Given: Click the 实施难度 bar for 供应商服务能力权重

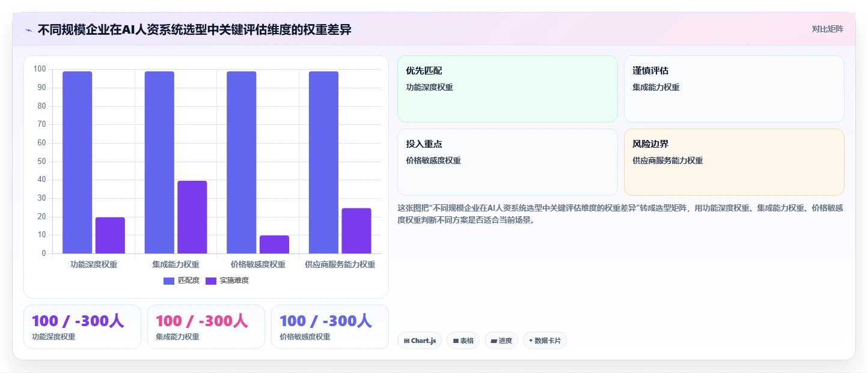Looking at the screenshot, I should 356,231.
